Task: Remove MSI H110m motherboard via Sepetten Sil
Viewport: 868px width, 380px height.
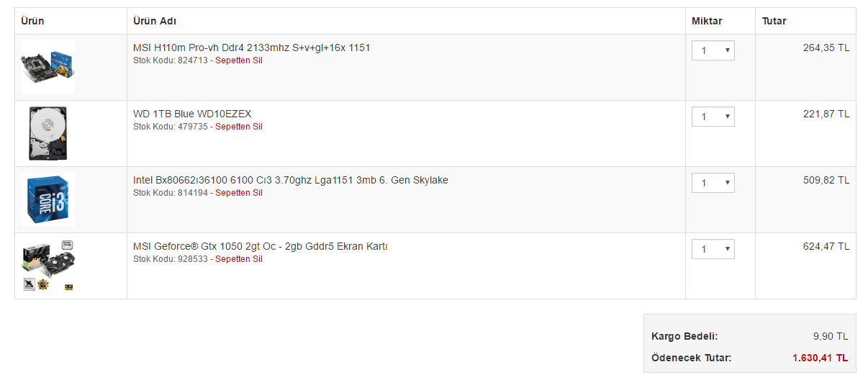Action: click(x=239, y=60)
